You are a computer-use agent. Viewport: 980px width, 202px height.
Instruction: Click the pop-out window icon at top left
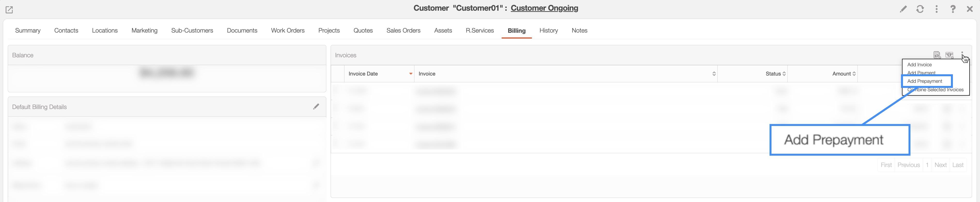9,10
